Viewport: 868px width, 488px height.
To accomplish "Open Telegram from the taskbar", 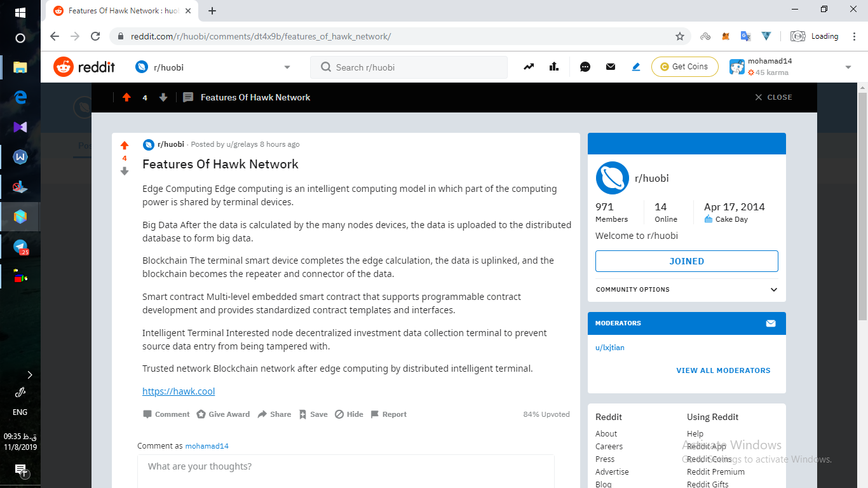I will 20,247.
